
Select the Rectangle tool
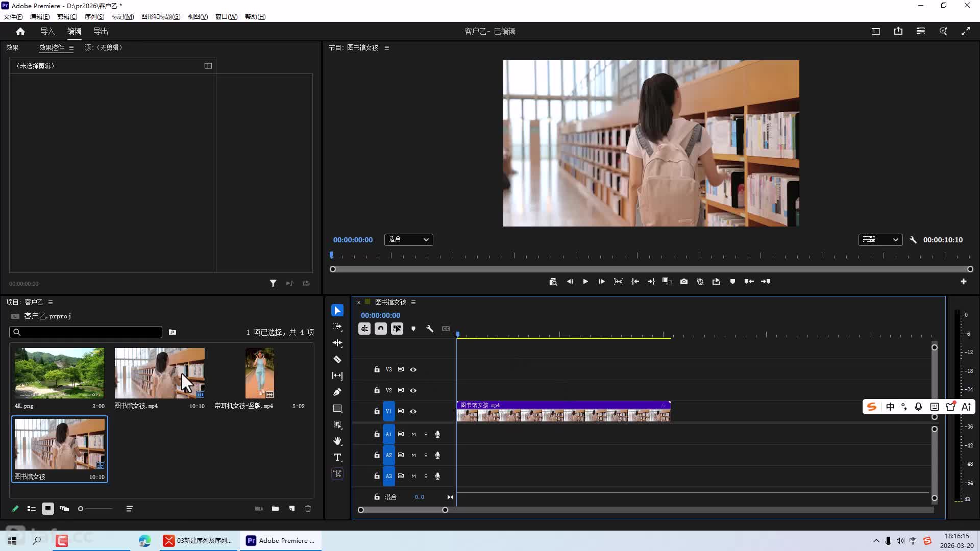(x=337, y=408)
